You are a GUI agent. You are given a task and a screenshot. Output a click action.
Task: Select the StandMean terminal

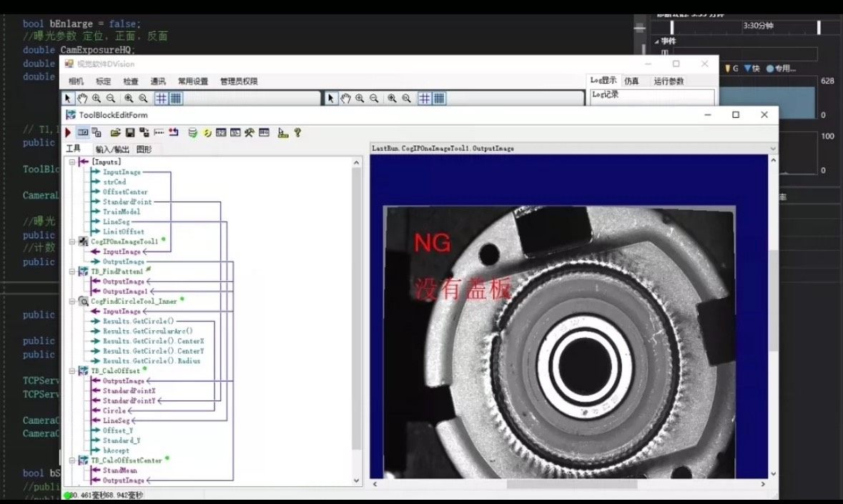pos(119,470)
